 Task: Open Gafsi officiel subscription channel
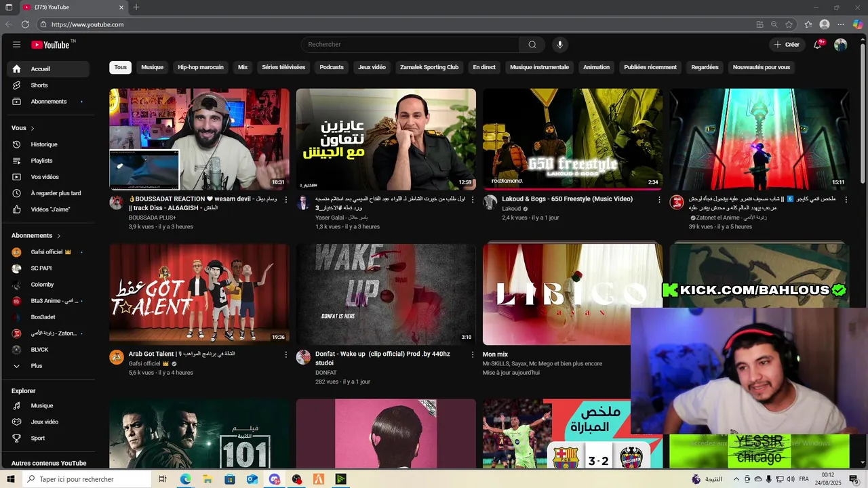pyautogui.click(x=48, y=252)
